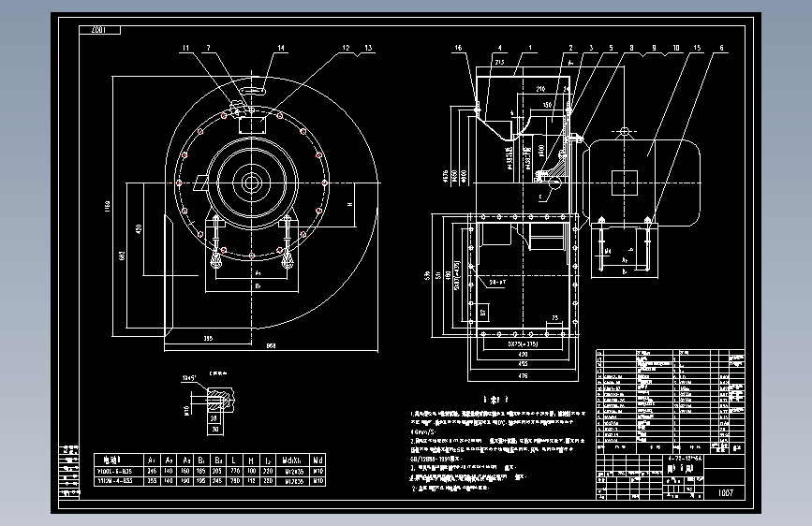Screen dimensions: 812x526
Task: Click the Z001 label box at top-left
Action: [x=99, y=30]
